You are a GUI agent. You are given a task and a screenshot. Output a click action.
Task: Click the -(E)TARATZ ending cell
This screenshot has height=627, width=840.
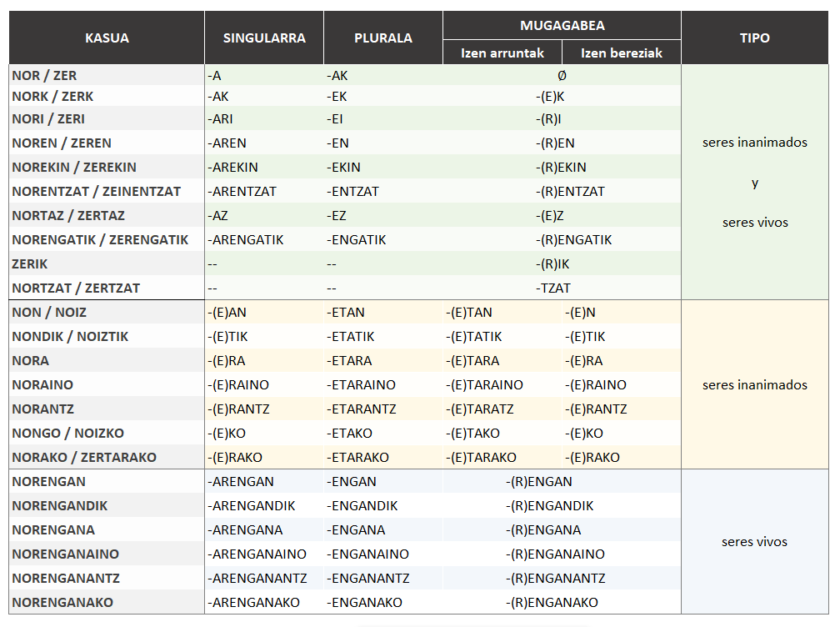coord(480,409)
